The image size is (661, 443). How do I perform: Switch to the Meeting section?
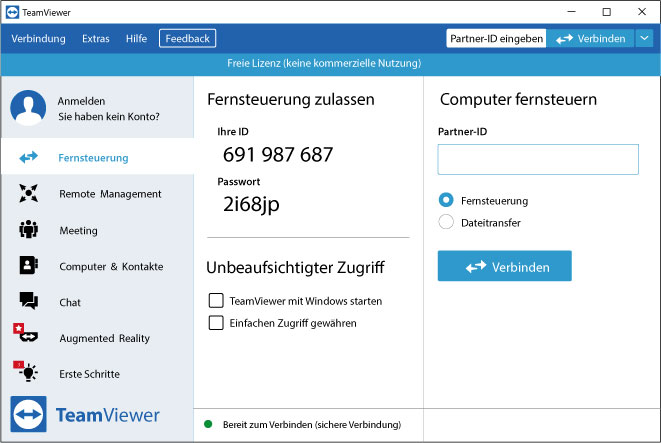point(97,230)
